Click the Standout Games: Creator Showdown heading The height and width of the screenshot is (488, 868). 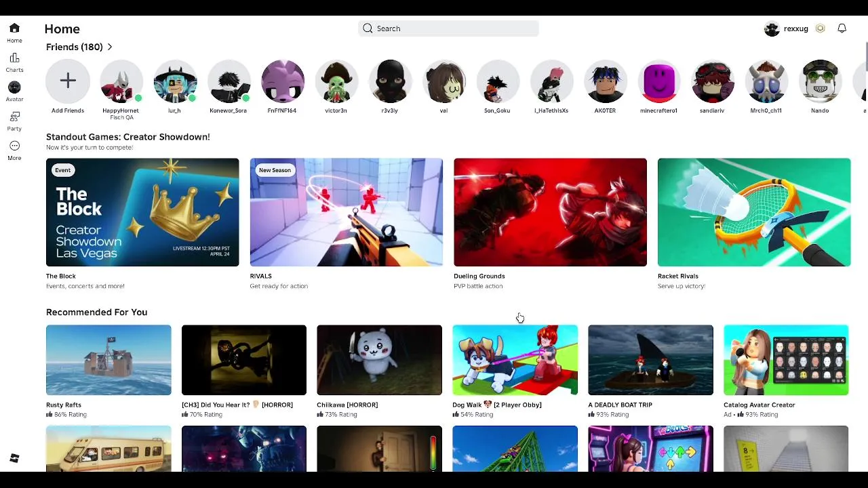(128, 137)
